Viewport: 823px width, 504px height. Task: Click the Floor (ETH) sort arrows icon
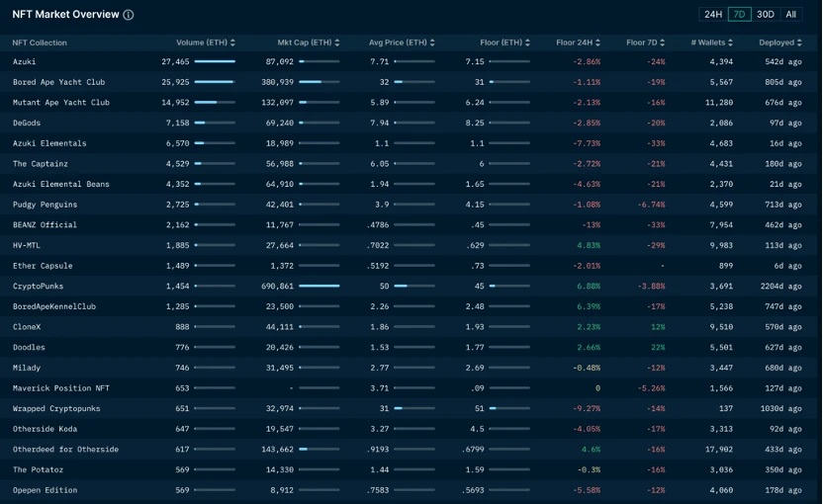(x=527, y=42)
